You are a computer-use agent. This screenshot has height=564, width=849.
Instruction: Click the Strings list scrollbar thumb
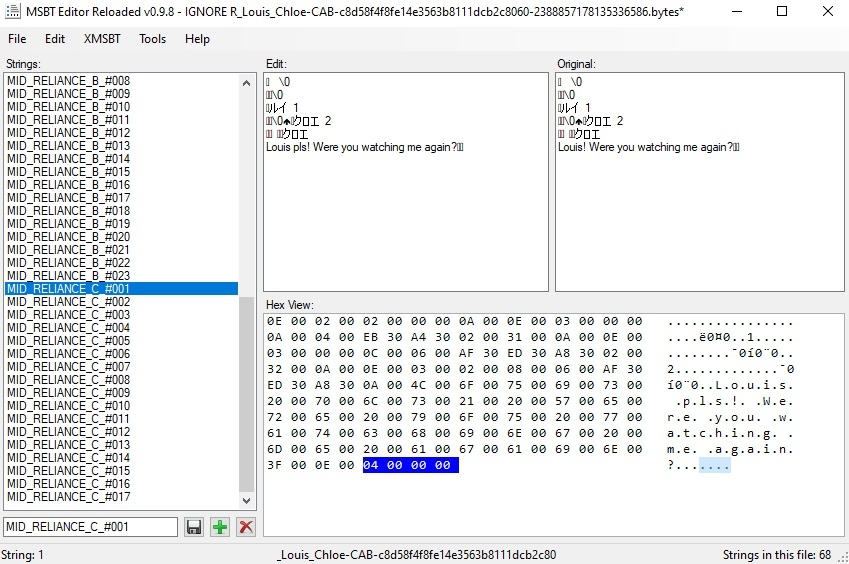(246, 400)
